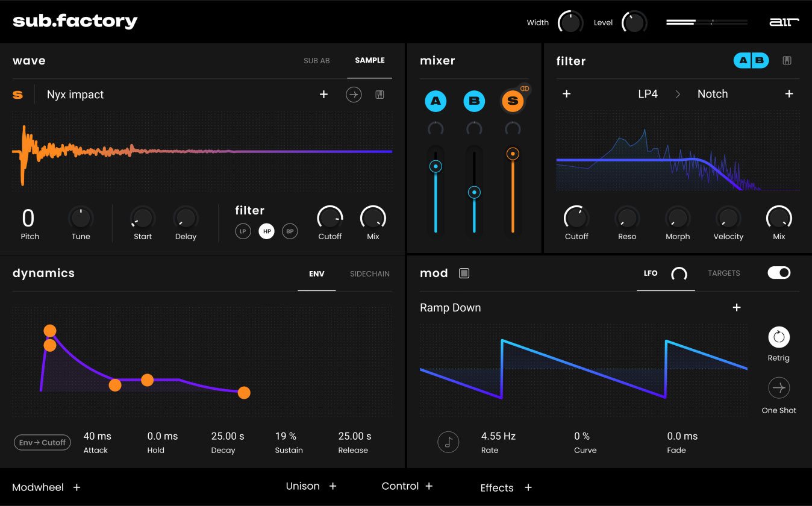
Task: Switch to the TARGETS view in mod
Action: 723,273
